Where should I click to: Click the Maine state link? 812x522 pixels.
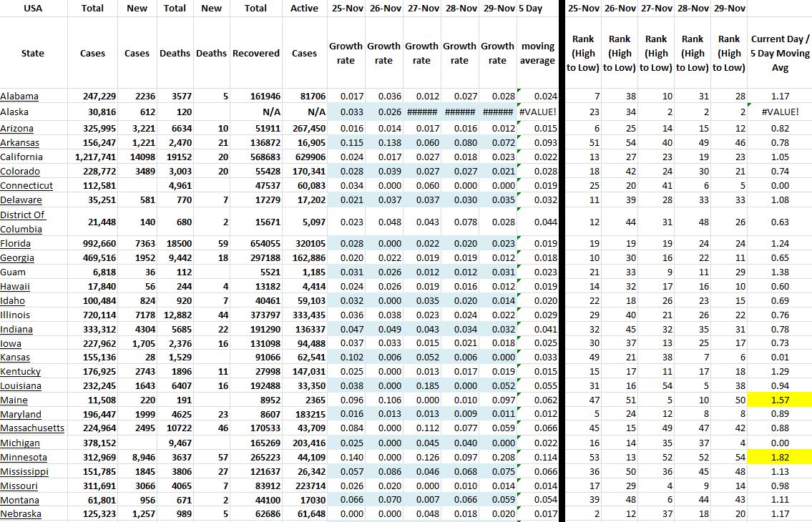14,400
